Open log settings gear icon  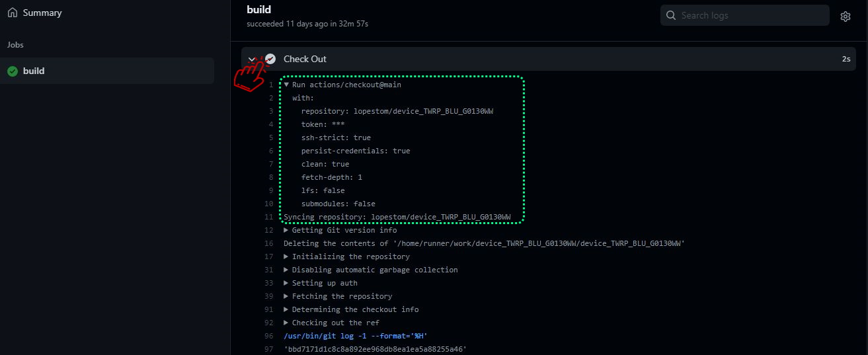point(845,17)
